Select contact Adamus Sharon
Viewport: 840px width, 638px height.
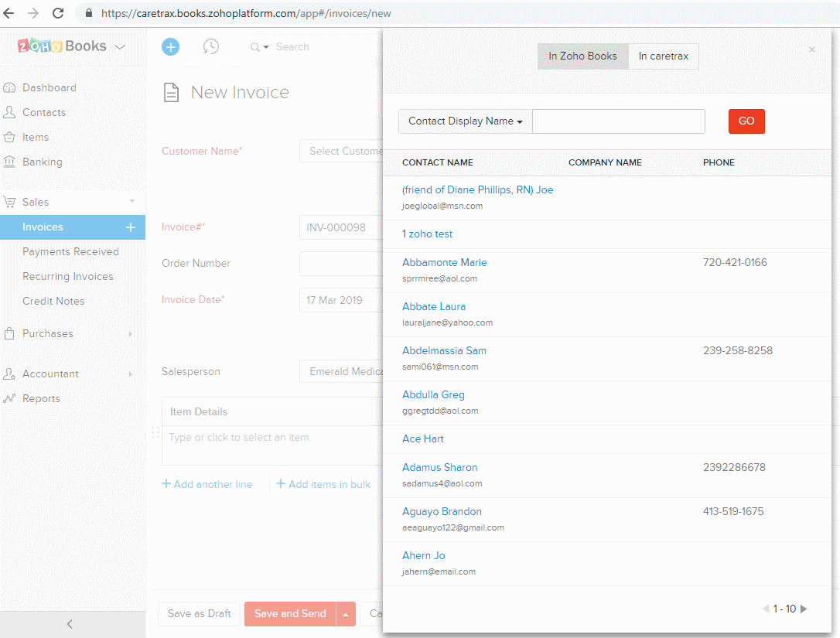440,467
